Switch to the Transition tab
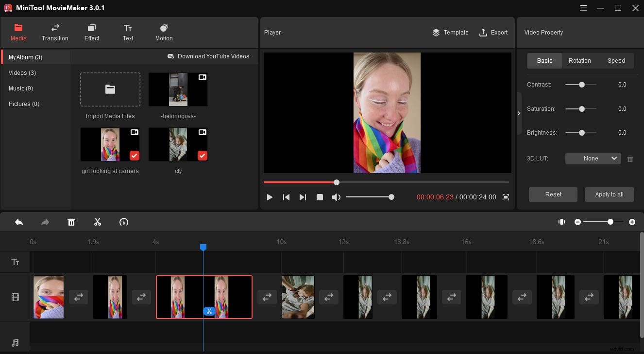644x354 pixels. (55, 33)
